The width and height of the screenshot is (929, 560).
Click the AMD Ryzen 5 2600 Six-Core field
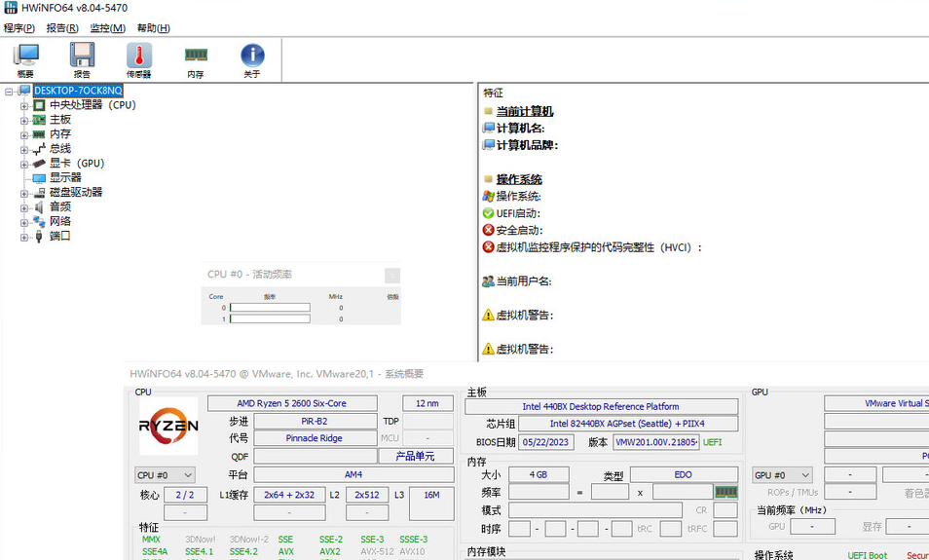tap(292, 403)
